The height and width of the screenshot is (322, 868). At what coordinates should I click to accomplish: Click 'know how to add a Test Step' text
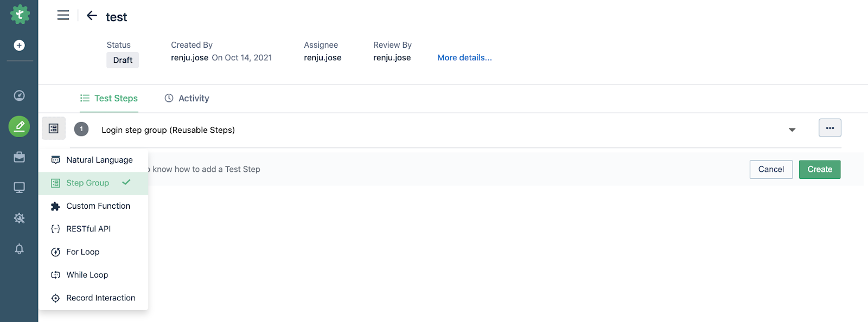point(206,169)
